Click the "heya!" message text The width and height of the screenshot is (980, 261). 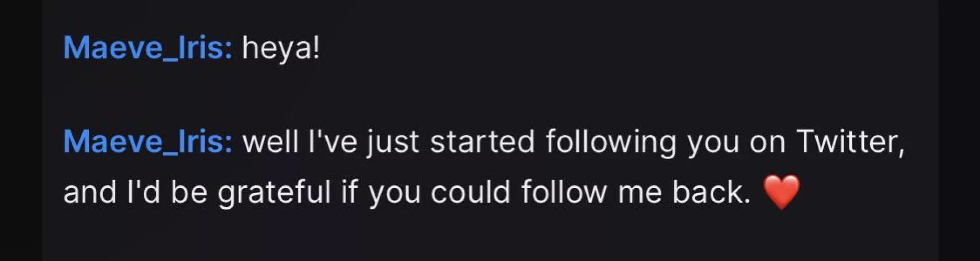click(x=280, y=49)
